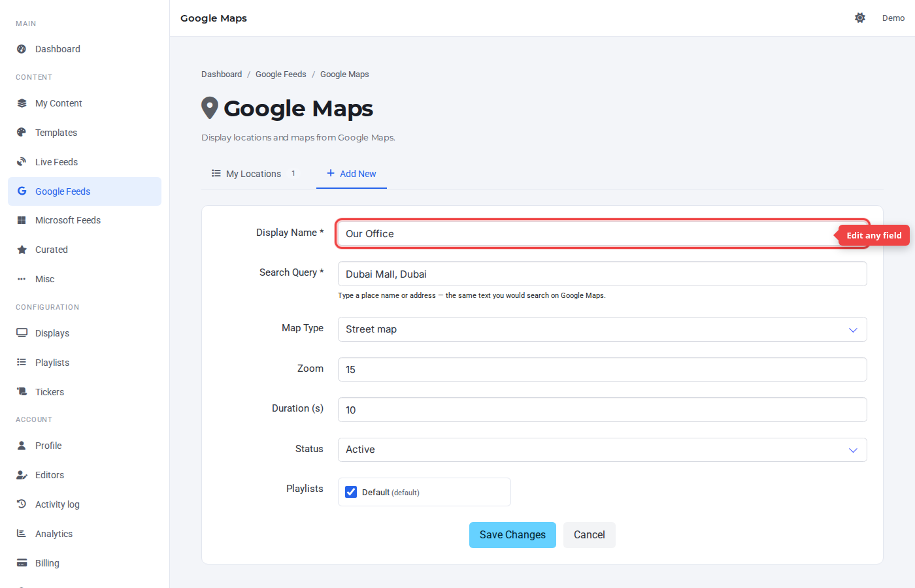Toggle theme with the sun icon
915x588 pixels.
860,18
